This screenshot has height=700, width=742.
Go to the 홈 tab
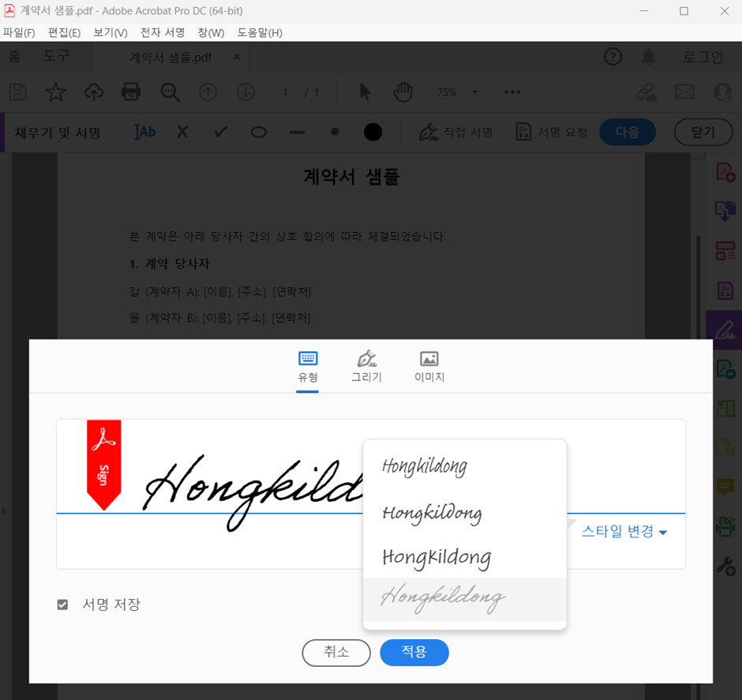point(15,56)
